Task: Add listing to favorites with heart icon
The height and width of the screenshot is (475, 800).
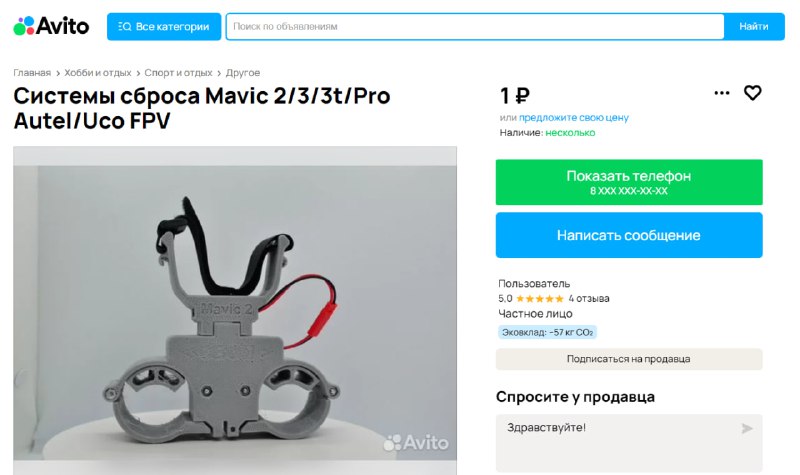Action: click(753, 93)
